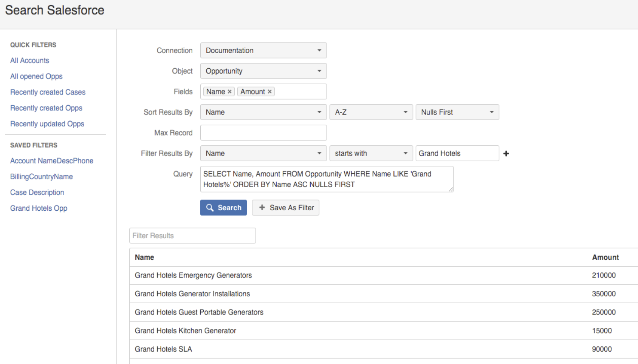
Task: Select Recently created Opps filter
Action: click(46, 108)
